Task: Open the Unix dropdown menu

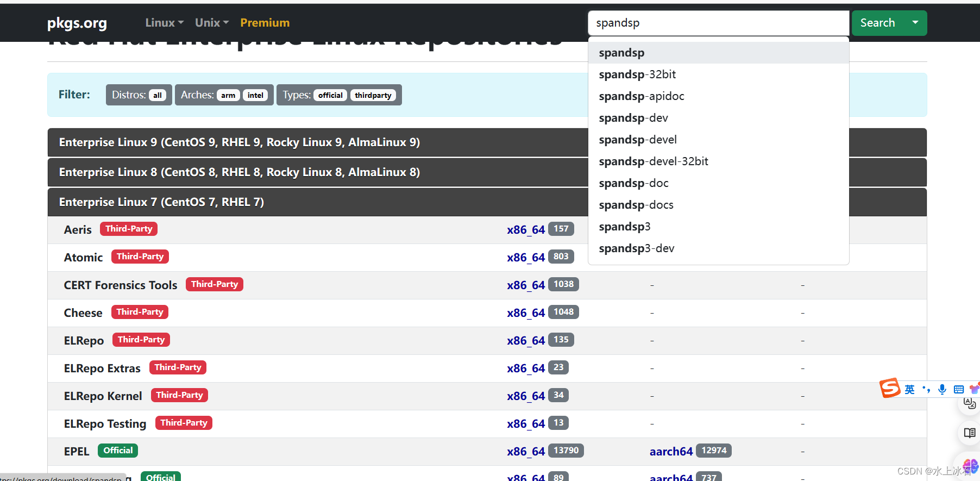Action: (x=212, y=23)
